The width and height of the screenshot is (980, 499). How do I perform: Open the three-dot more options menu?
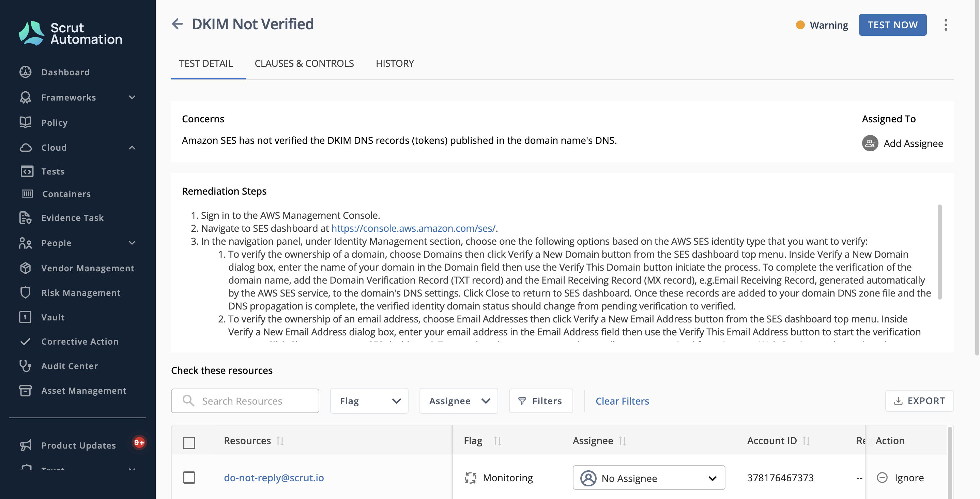pyautogui.click(x=945, y=25)
